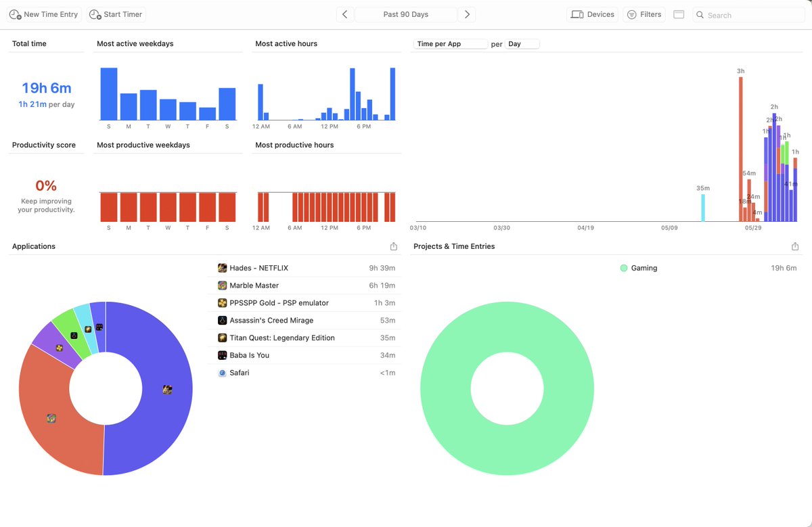Click the Assassin's Creed Mirage icon in list

click(222, 321)
